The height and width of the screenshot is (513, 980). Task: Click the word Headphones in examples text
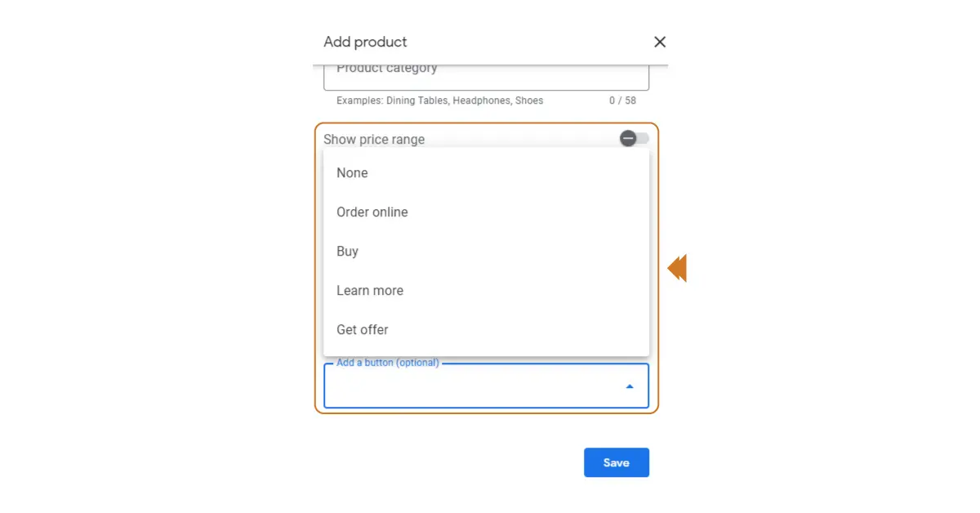pyautogui.click(x=480, y=100)
